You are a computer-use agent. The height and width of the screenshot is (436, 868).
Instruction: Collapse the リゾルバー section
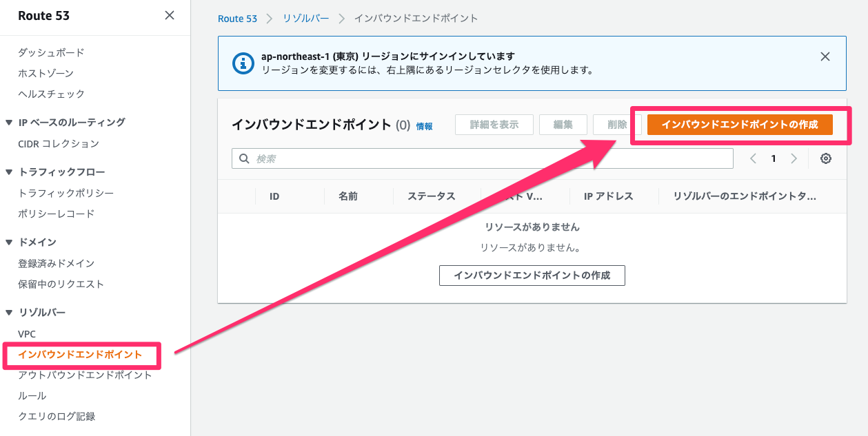pos(9,312)
